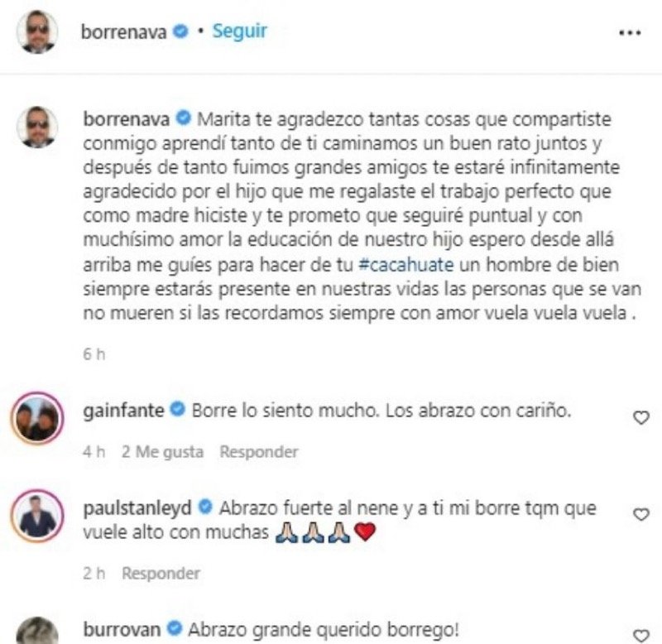Click the 6 h post timestamp
Screen dimensions: 662x644
[x=94, y=354]
